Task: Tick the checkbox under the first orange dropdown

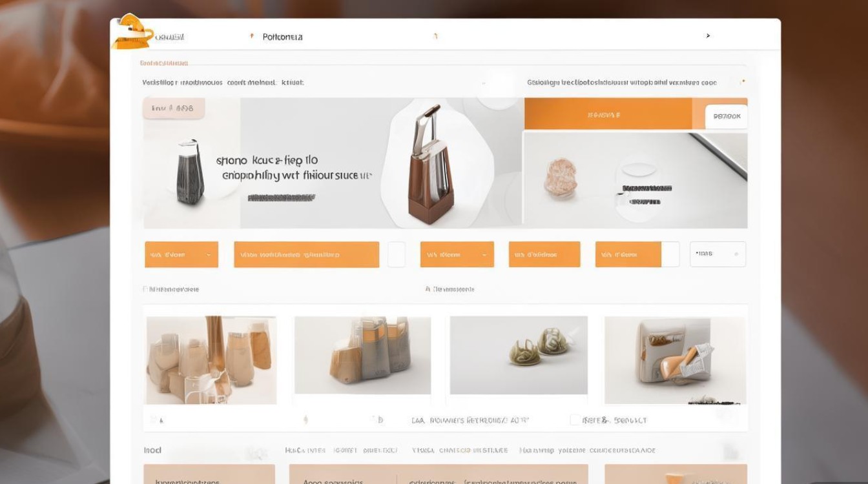Action: tap(145, 289)
